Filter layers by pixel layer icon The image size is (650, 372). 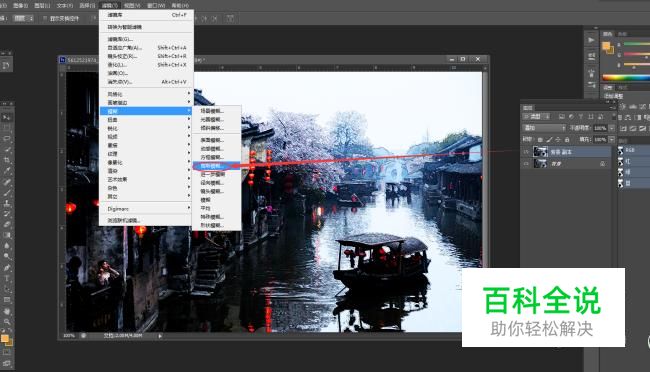pos(562,117)
